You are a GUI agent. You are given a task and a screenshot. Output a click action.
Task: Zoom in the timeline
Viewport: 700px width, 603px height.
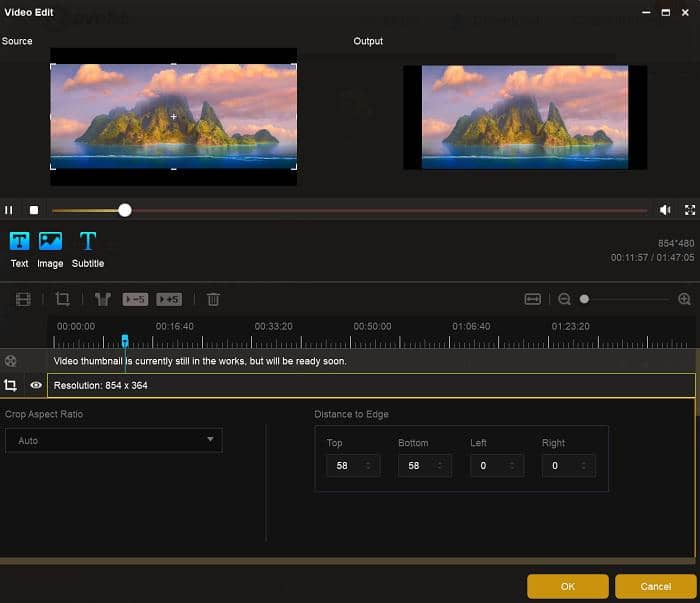[x=684, y=299]
